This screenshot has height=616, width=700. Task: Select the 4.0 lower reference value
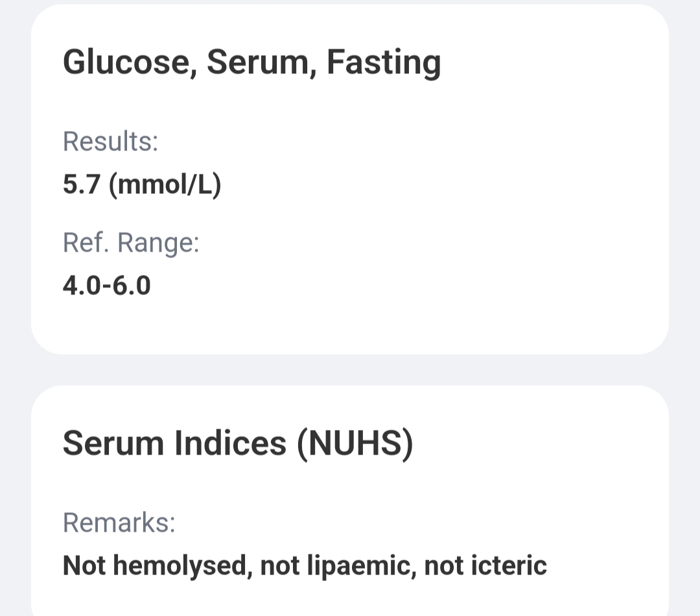(x=82, y=285)
